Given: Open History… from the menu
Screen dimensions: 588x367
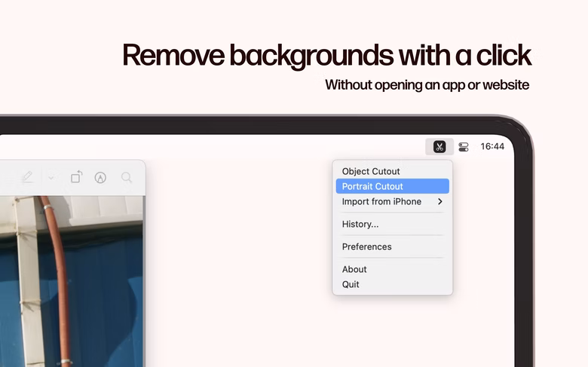Looking at the screenshot, I should pos(392,224).
